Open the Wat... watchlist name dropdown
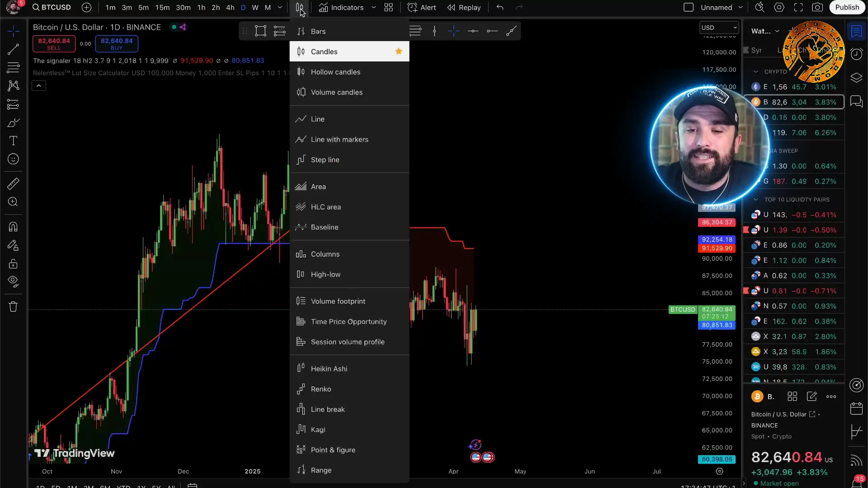 [765, 31]
